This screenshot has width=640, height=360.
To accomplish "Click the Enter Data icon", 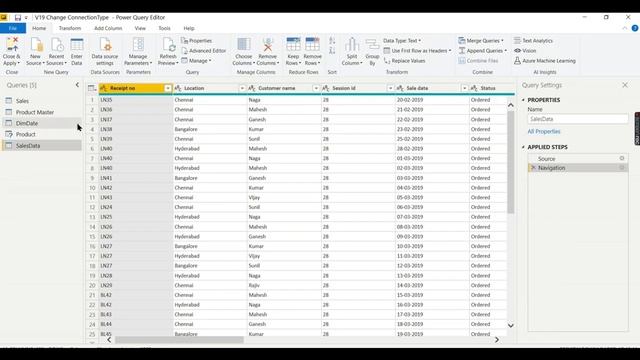I will [77, 44].
